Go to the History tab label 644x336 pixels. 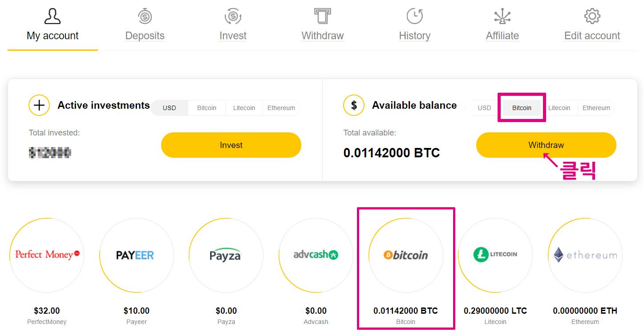click(414, 36)
